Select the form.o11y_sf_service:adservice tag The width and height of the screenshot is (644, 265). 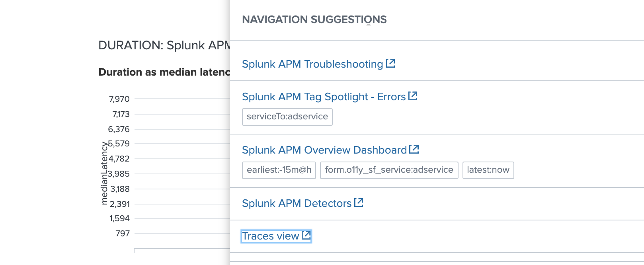click(389, 170)
